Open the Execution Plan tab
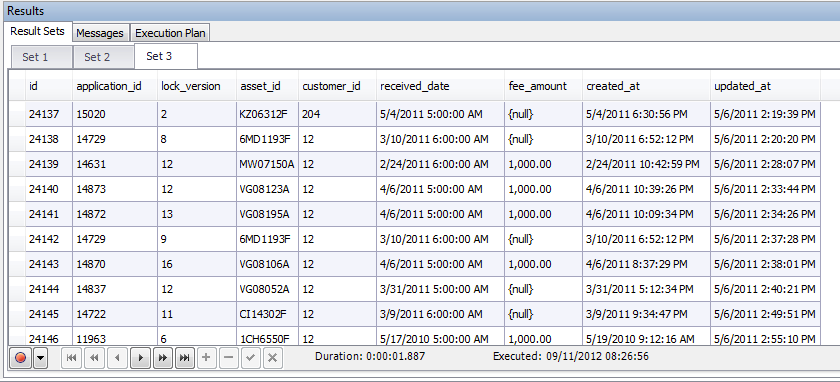 (170, 33)
